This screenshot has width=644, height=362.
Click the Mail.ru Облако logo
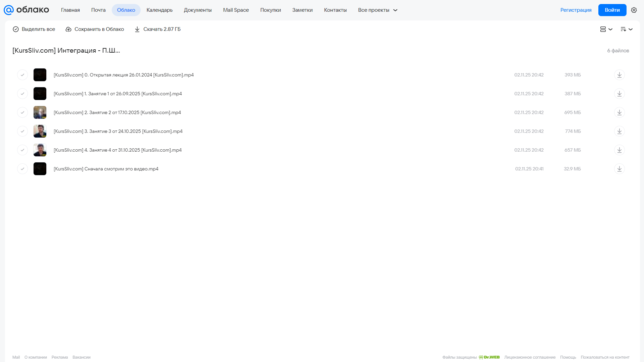click(26, 10)
